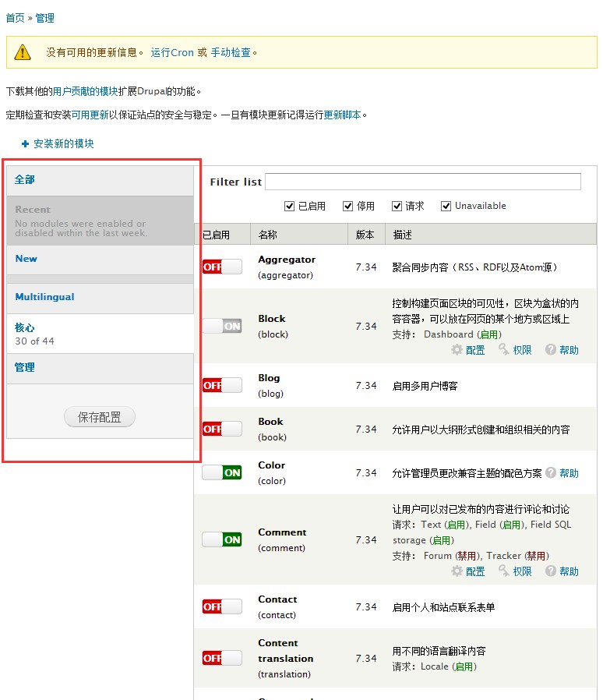This screenshot has width=603, height=700.
Task: Click the 保存配置 button
Action: point(100,417)
